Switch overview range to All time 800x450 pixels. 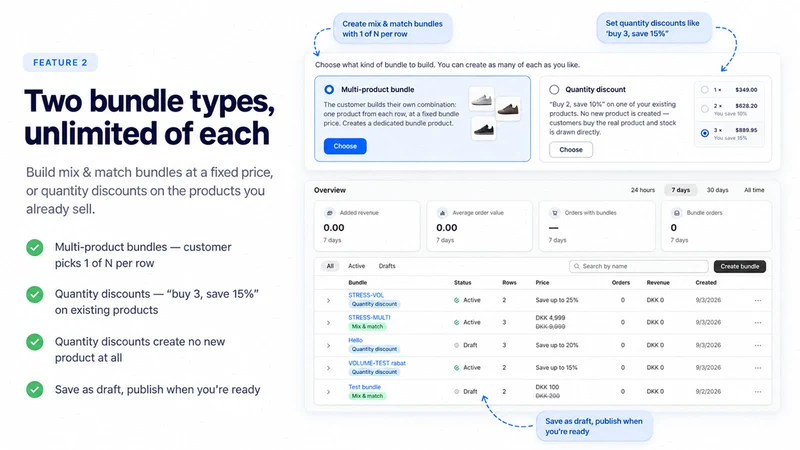pyautogui.click(x=754, y=190)
